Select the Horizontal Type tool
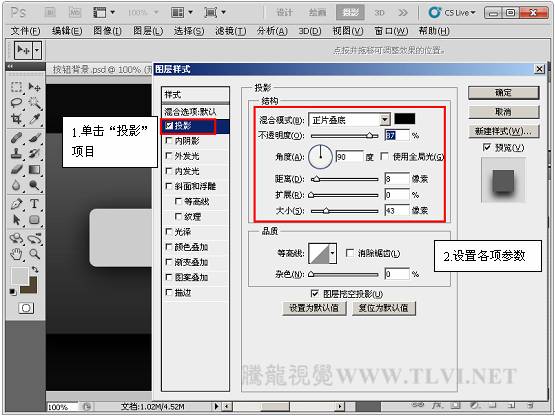The width and height of the screenshot is (555, 416). pyautogui.click(x=35, y=204)
